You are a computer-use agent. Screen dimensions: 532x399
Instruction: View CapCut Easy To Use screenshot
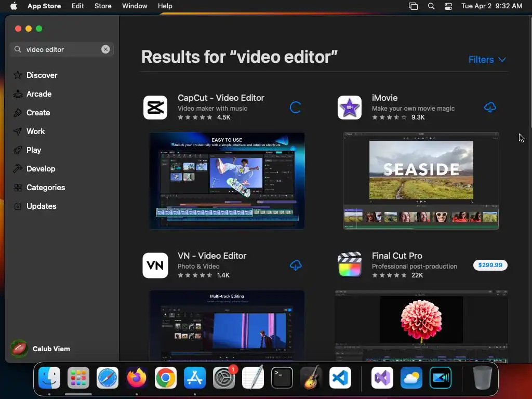tap(227, 180)
